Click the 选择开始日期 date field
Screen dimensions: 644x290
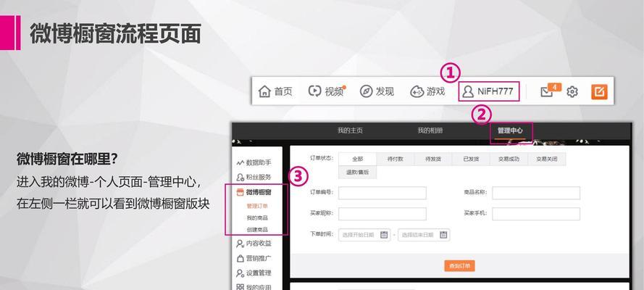pyautogui.click(x=364, y=235)
